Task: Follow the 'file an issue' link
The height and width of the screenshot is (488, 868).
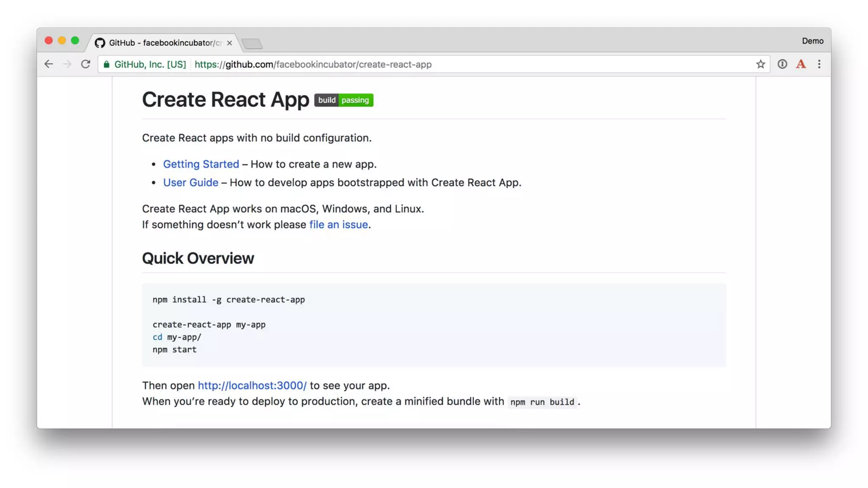Action: pyautogui.click(x=338, y=225)
